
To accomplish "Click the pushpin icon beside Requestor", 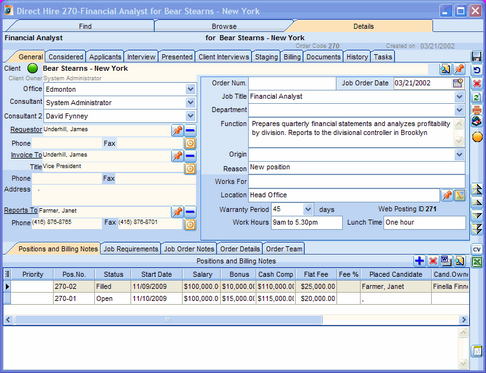I will click(x=177, y=130).
